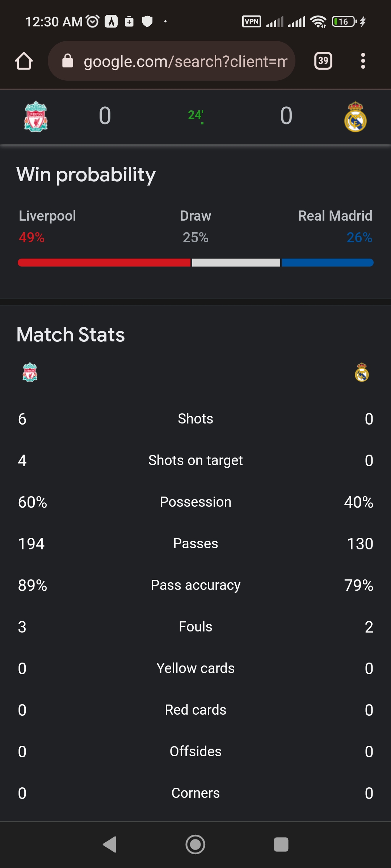Tap the Android back navigation button
Viewport: 391px width, 868px height.
(x=110, y=844)
